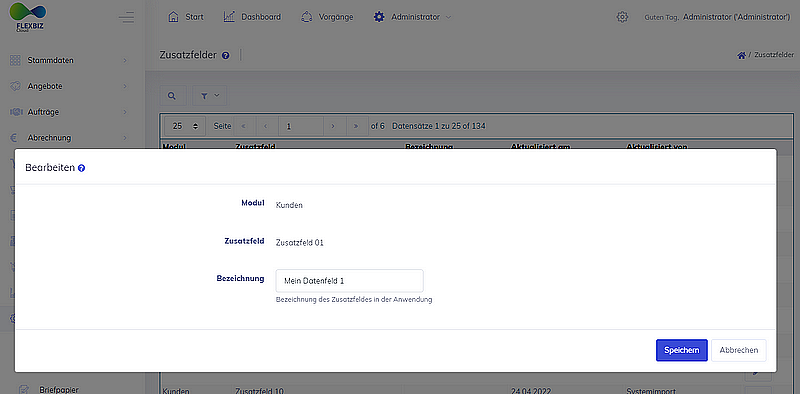The image size is (800, 394).
Task: Click the Aufträge handshake icon
Action: 16,112
